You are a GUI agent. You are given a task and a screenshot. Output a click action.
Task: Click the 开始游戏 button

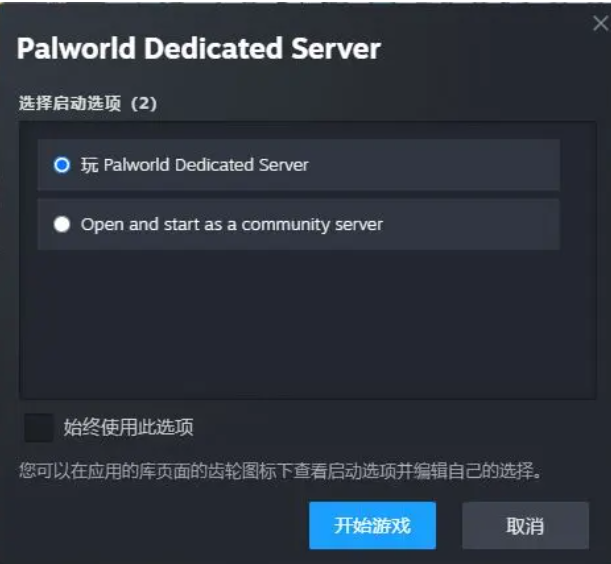(x=372, y=525)
